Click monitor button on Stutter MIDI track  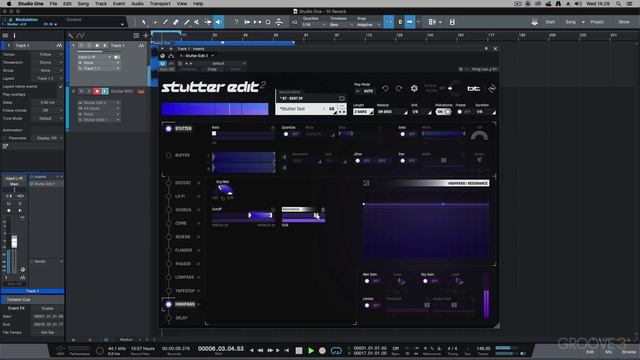[x=105, y=91]
